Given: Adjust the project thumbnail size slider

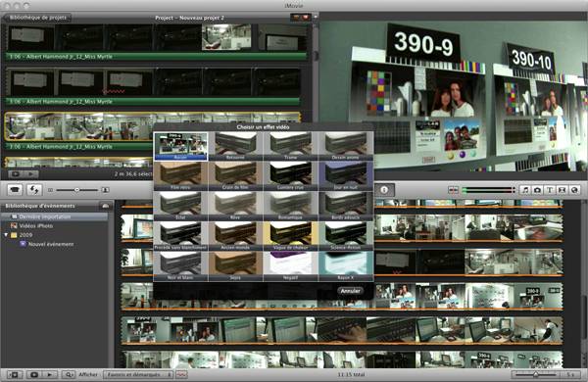Looking at the screenshot, I should click(76, 190).
